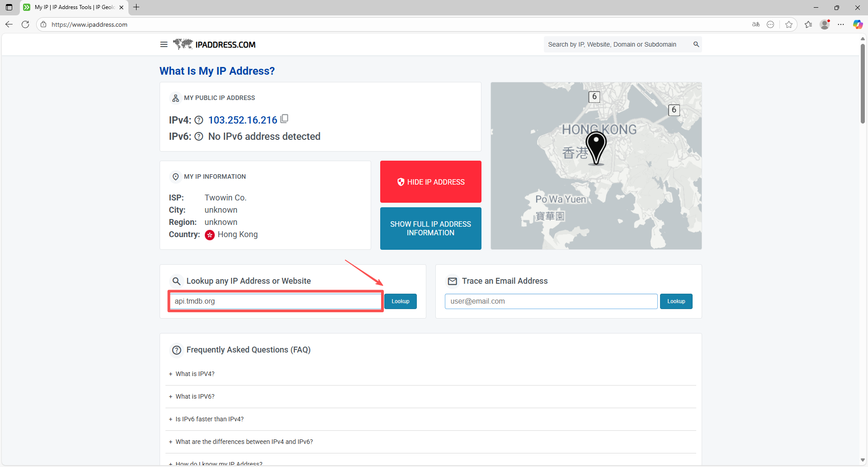This screenshot has width=868, height=467.
Task: Click the 'Hong Kong' country text
Action: pos(238,234)
